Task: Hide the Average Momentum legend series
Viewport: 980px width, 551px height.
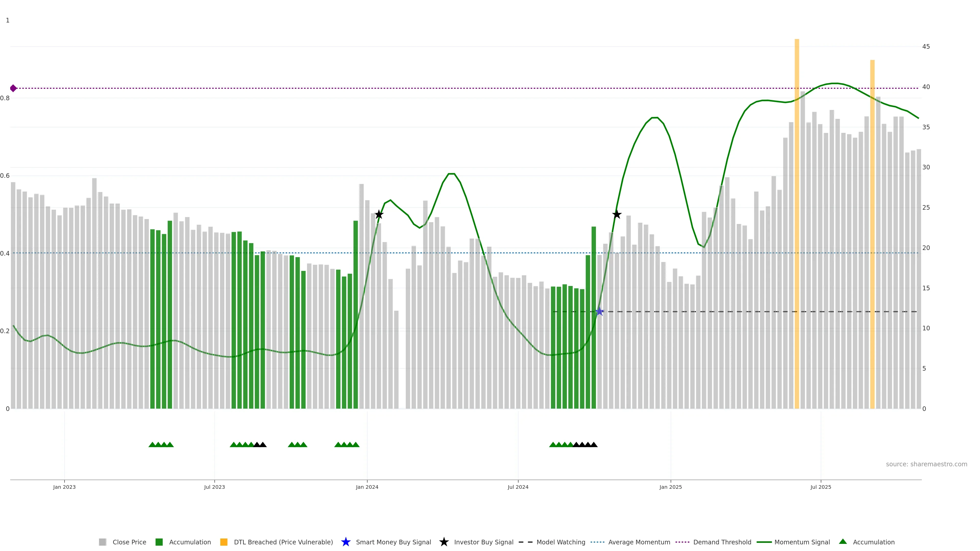Action: click(x=639, y=542)
